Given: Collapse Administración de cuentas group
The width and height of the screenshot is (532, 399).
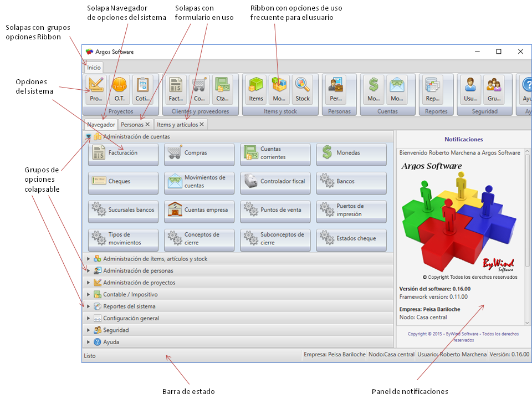Looking at the screenshot, I should (x=88, y=137).
